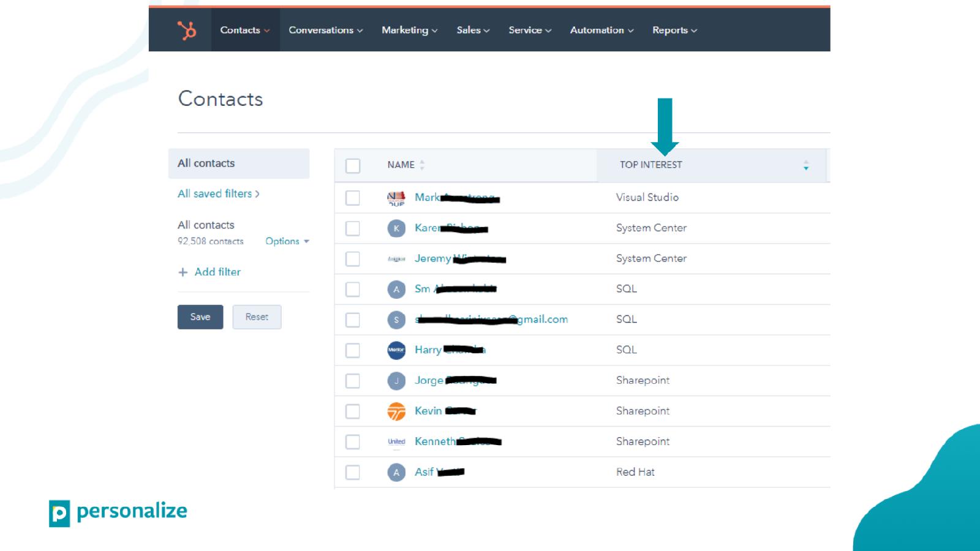This screenshot has height=551, width=980.
Task: Open Jeremy's contact record
Action: [461, 259]
